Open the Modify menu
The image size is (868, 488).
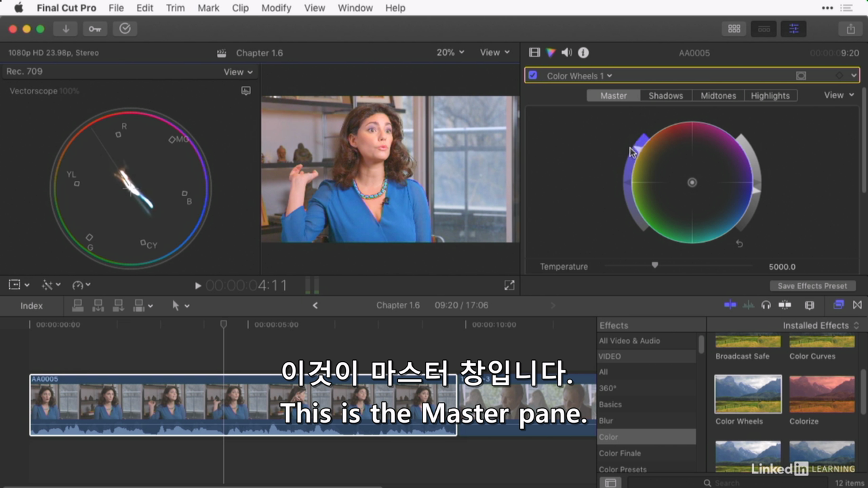276,8
